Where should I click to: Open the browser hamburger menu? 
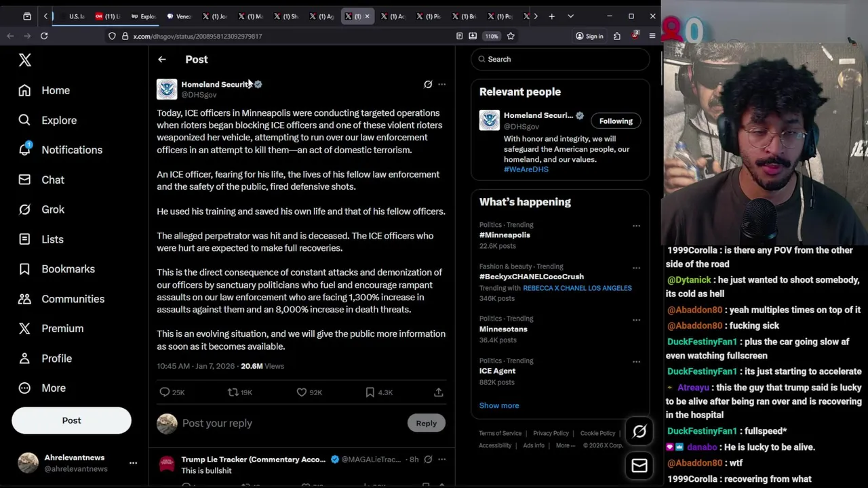(x=652, y=36)
